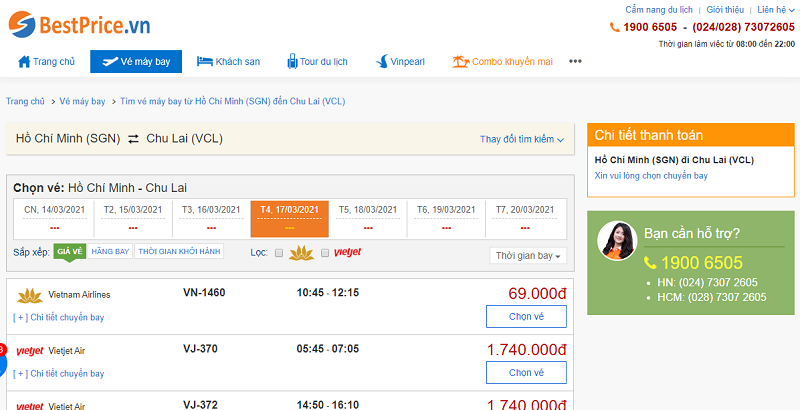Open Giới thiệu link in header
Screen dimensions: 800x410
tap(725, 10)
